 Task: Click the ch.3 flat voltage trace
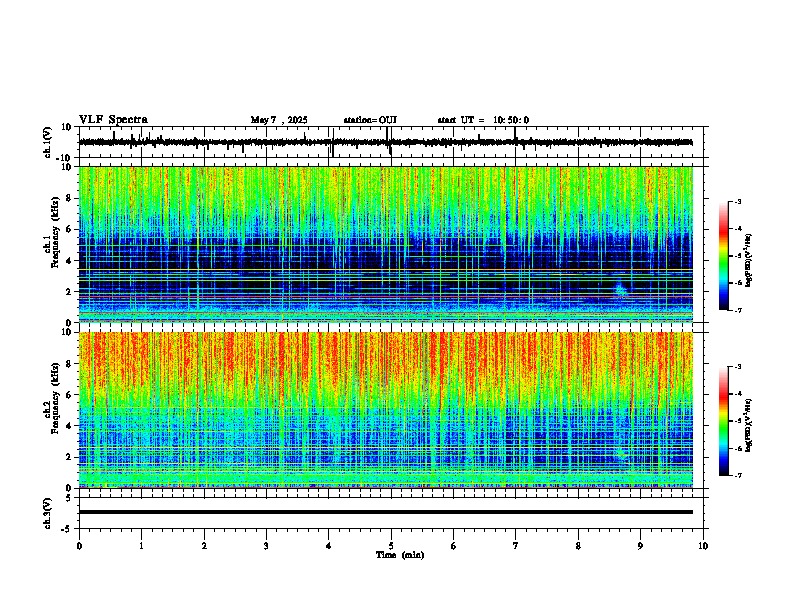[386, 512]
